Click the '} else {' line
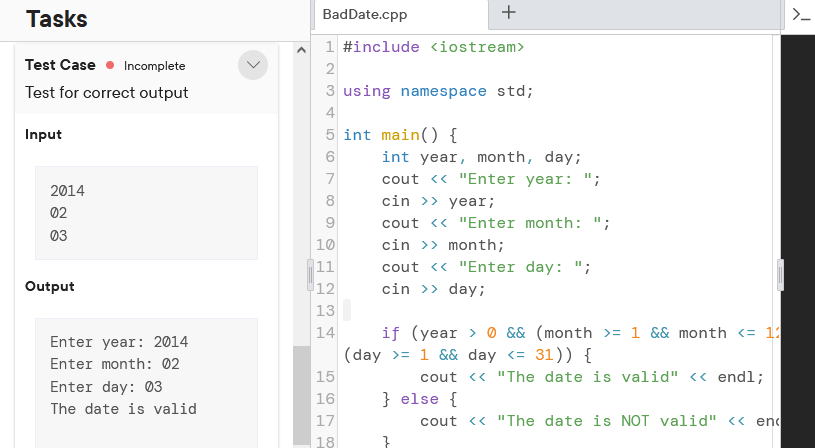The image size is (815, 448). pyautogui.click(x=419, y=399)
